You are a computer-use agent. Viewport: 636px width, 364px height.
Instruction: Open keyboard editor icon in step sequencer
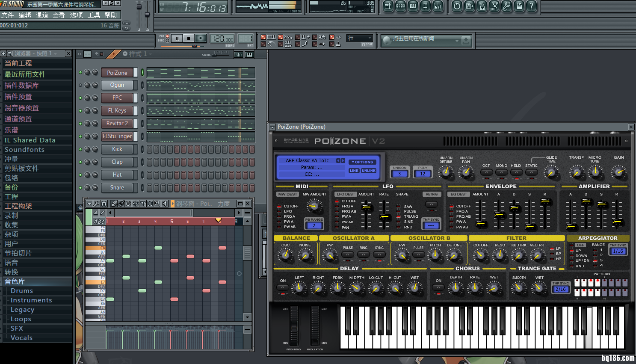pyautogui.click(x=249, y=54)
